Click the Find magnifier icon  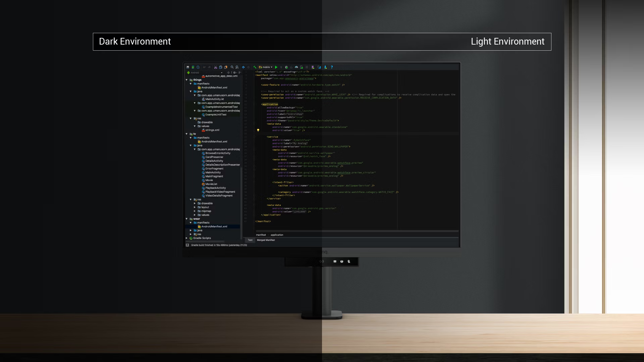[232, 67]
